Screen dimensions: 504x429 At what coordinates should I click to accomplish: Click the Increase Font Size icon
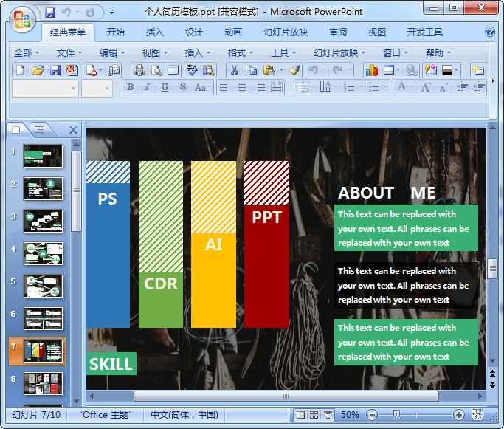(x=427, y=87)
